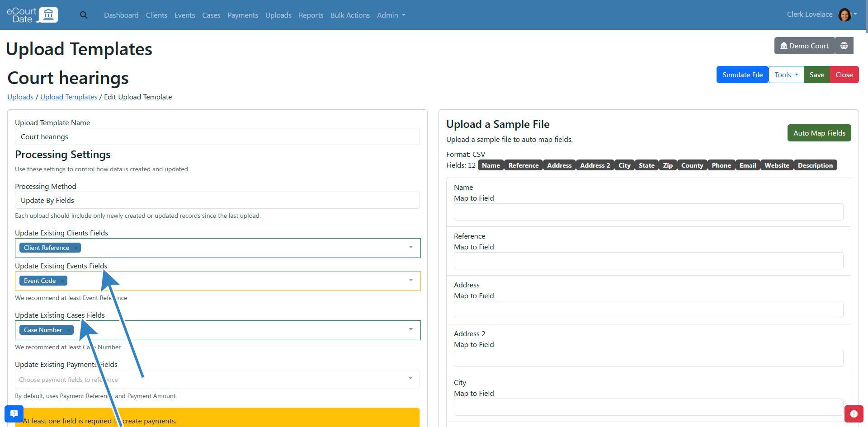Click the Reference field badge
This screenshot has width=868, height=427.
(x=524, y=165)
